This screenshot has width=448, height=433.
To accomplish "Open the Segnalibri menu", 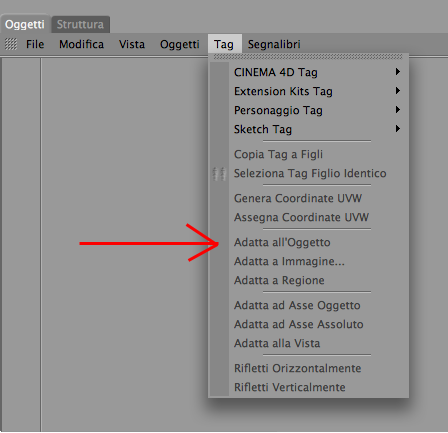I will [x=274, y=44].
